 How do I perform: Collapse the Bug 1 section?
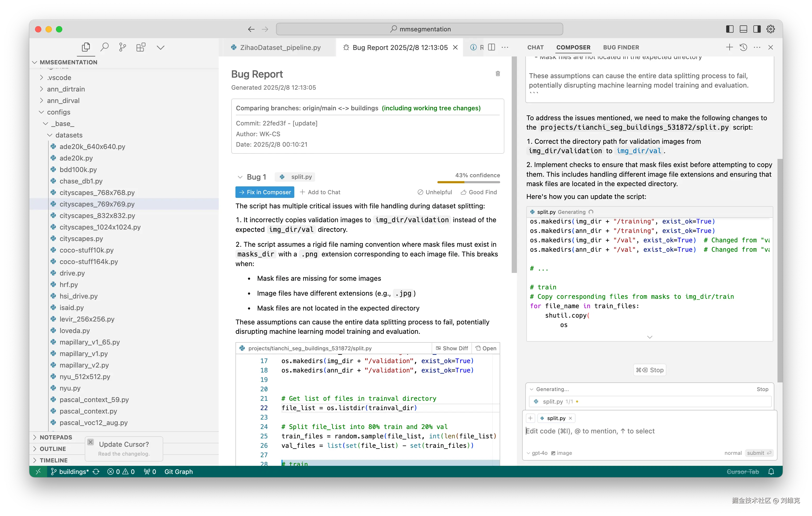point(240,177)
